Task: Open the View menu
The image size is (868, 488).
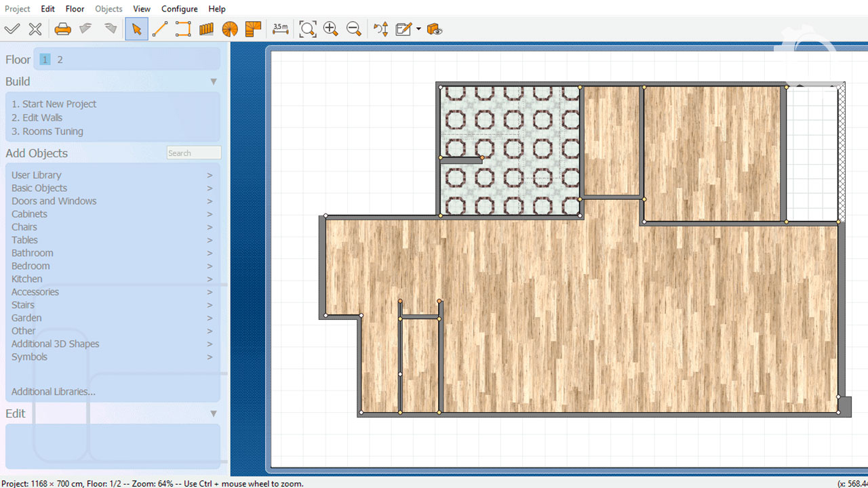Action: pyautogui.click(x=142, y=9)
